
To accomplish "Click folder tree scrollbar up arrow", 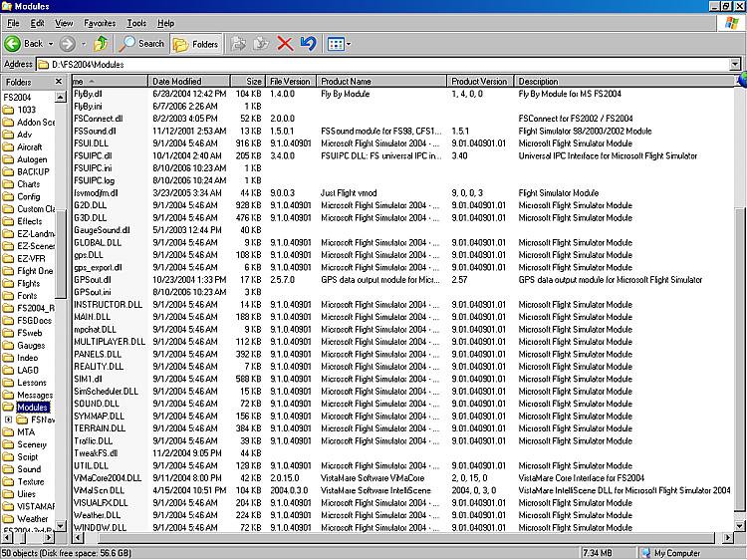I will click(x=61, y=98).
